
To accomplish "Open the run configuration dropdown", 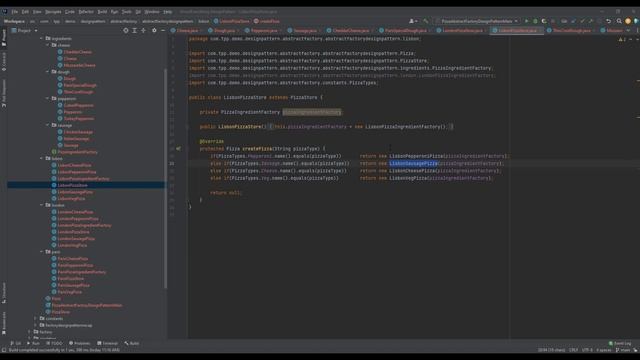I will [477, 21].
